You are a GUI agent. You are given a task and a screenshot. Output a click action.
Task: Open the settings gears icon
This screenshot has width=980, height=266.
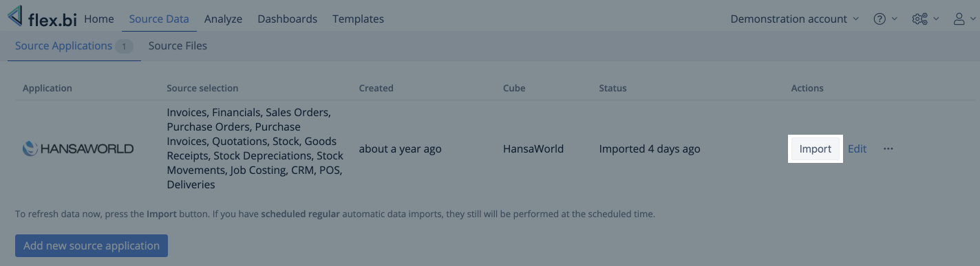click(x=919, y=19)
